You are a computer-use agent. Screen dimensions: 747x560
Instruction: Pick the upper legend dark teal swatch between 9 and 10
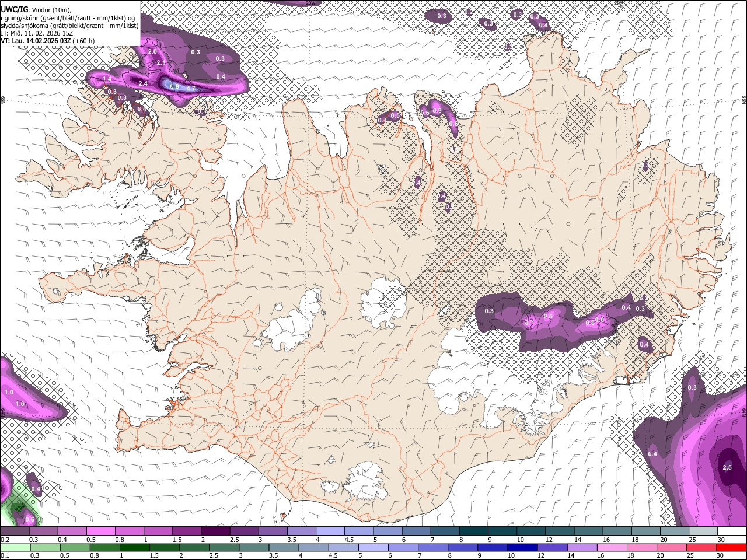(x=502, y=531)
